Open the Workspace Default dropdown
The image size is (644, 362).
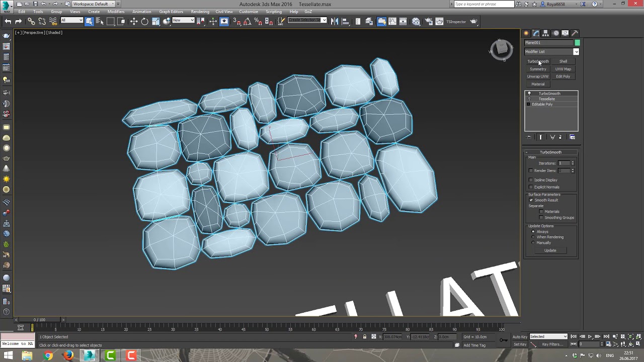pos(93,4)
